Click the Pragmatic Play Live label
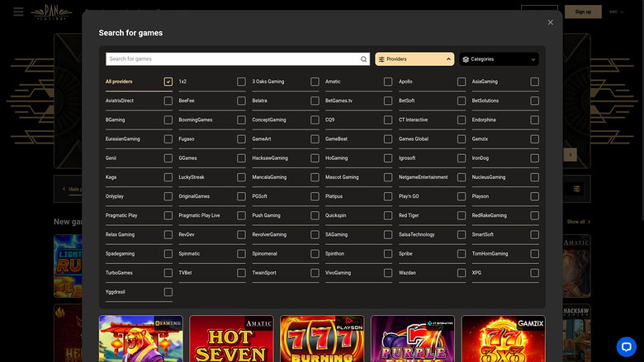Screen dimensions: 644x362 click(199, 215)
